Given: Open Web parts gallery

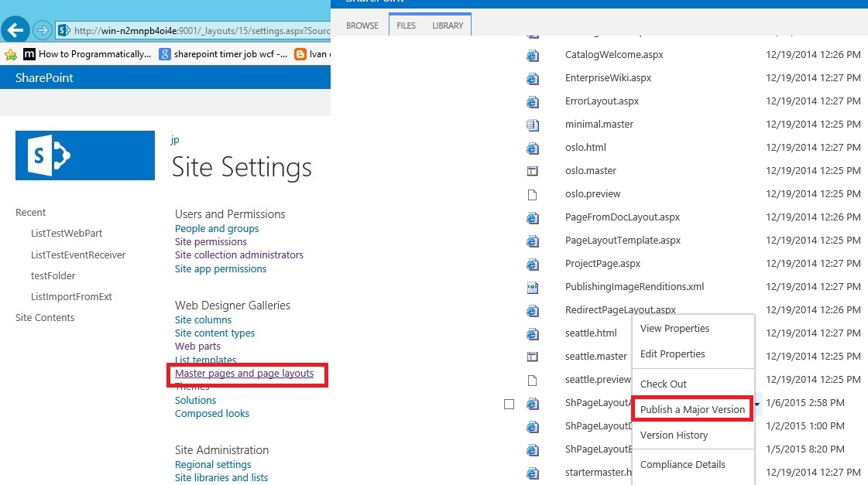Looking at the screenshot, I should (197, 347).
